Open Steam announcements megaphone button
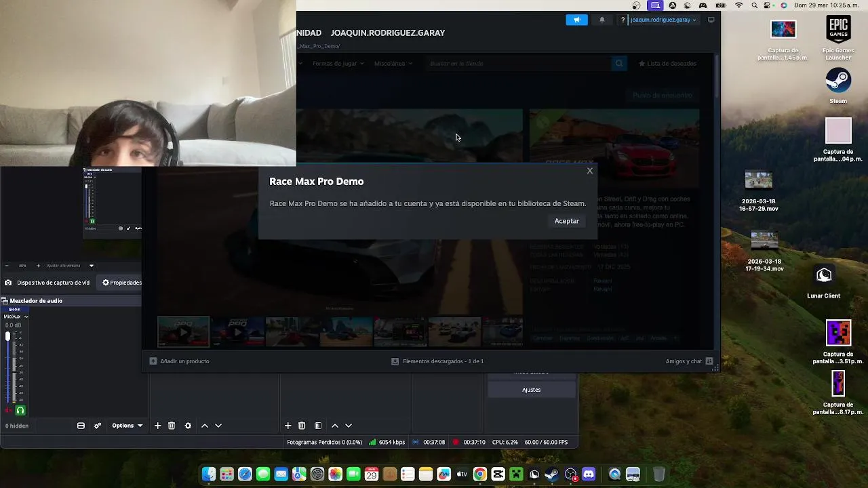Viewport: 868px width, 488px height. pos(576,20)
